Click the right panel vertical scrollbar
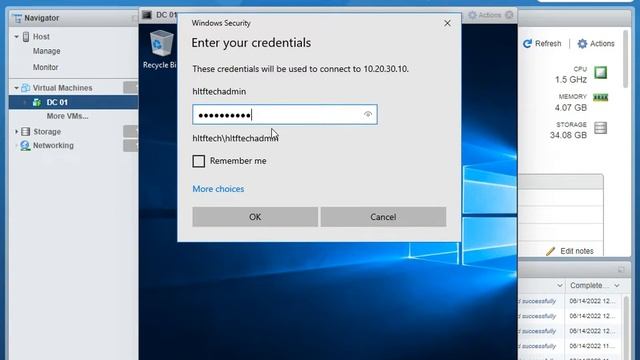This screenshot has height=360, width=640. [x=626, y=59]
